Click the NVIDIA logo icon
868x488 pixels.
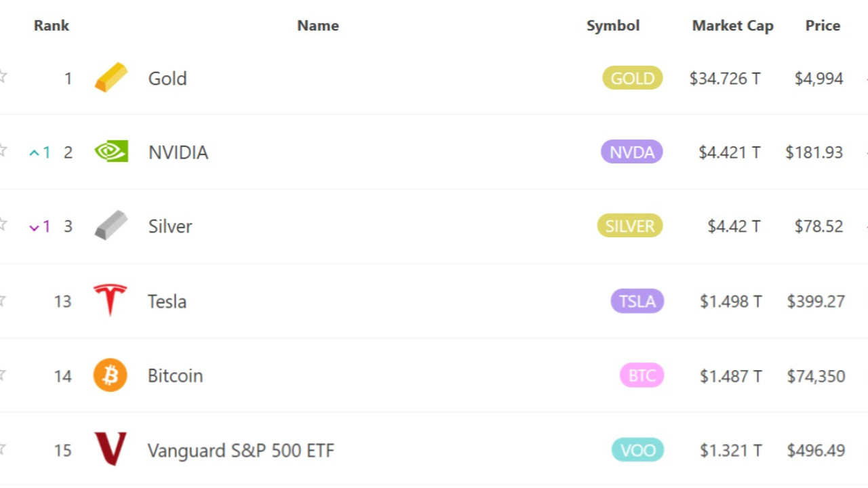111,151
